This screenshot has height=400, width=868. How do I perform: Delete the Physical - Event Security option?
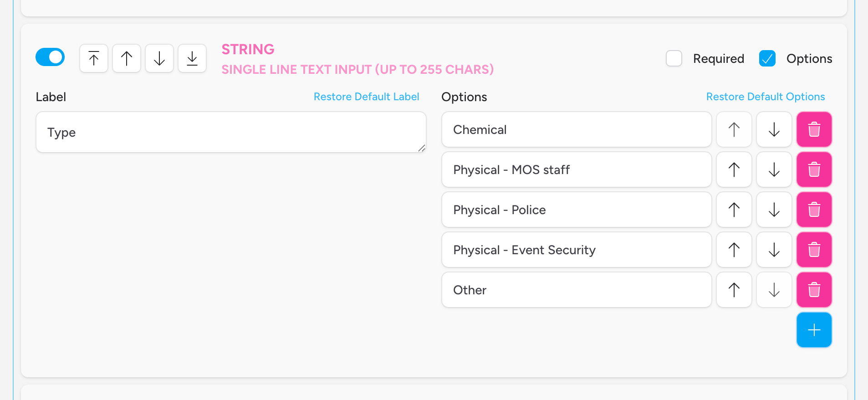pos(813,250)
